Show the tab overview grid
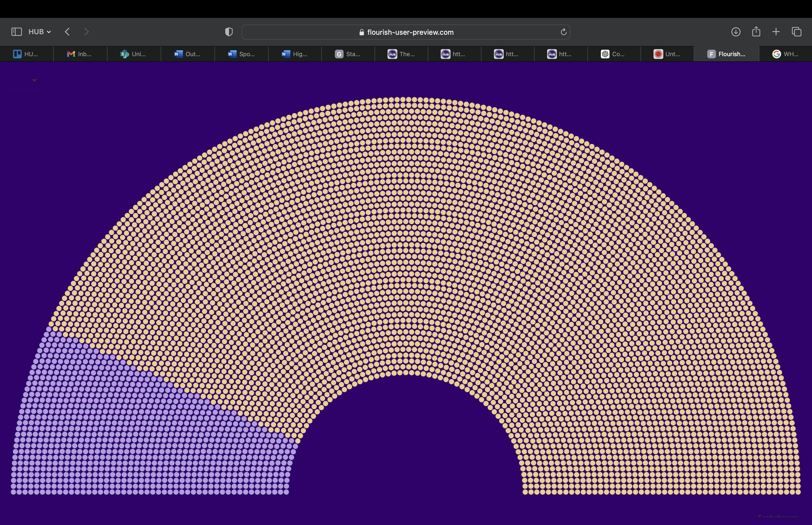 tap(796, 32)
